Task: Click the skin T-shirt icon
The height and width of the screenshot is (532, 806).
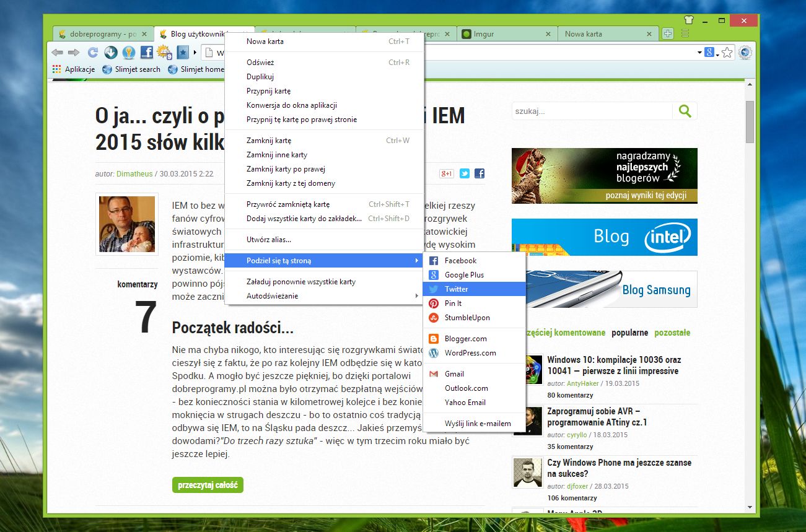Action: pos(689,20)
